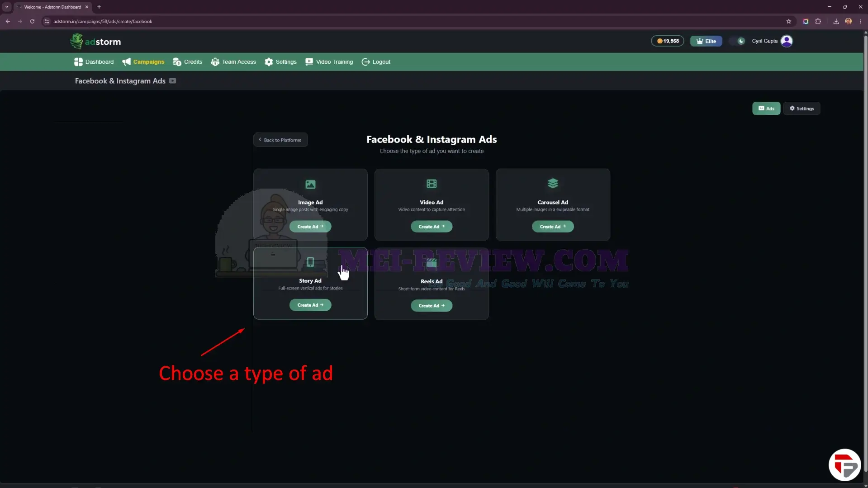Open the browser tab search dropdown

(x=7, y=7)
